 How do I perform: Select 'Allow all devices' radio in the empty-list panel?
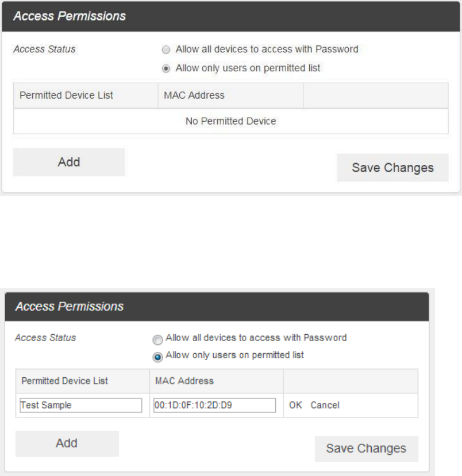[x=167, y=49]
